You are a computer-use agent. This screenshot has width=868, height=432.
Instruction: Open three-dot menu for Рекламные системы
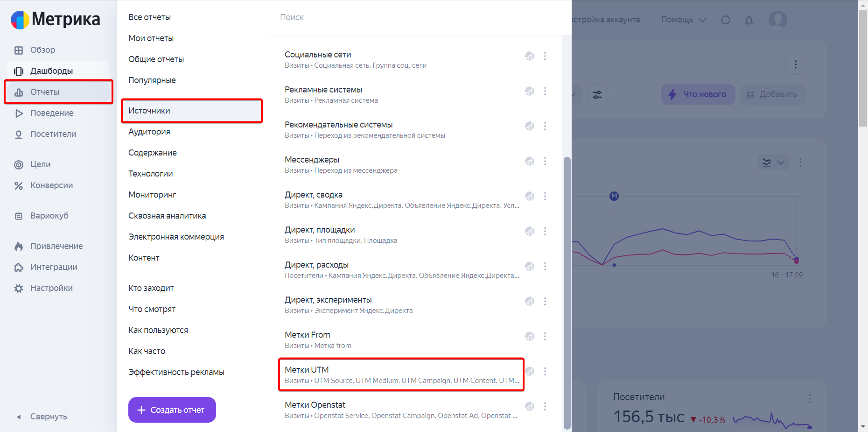click(x=545, y=91)
